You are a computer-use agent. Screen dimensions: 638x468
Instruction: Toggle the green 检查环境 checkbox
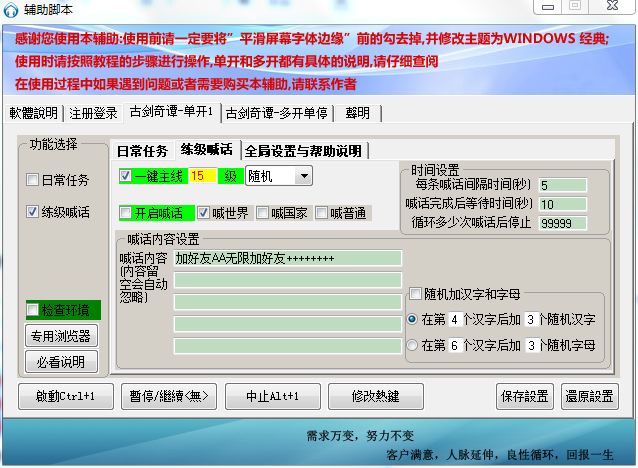[x=33, y=310]
